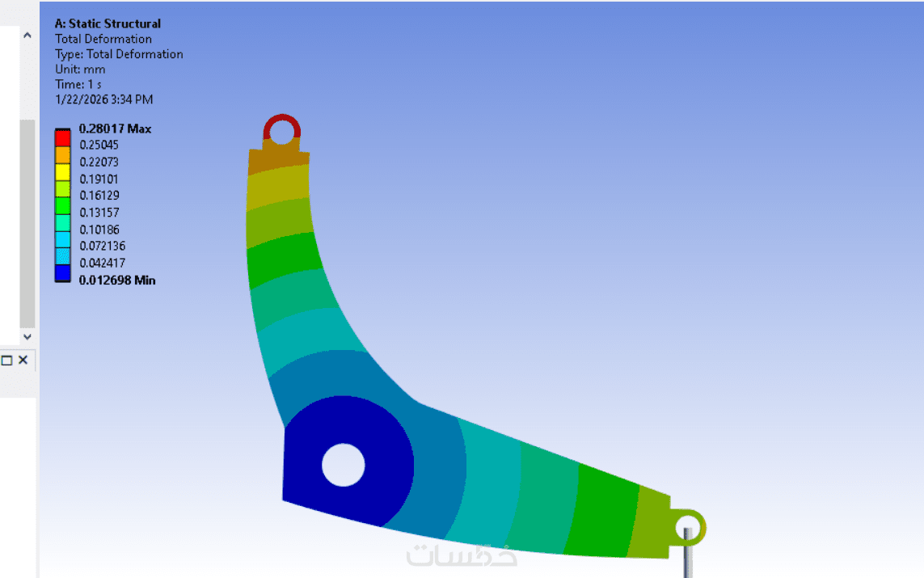924x578 pixels.
Task: Click the cyan legend color band
Action: pyautogui.click(x=62, y=240)
